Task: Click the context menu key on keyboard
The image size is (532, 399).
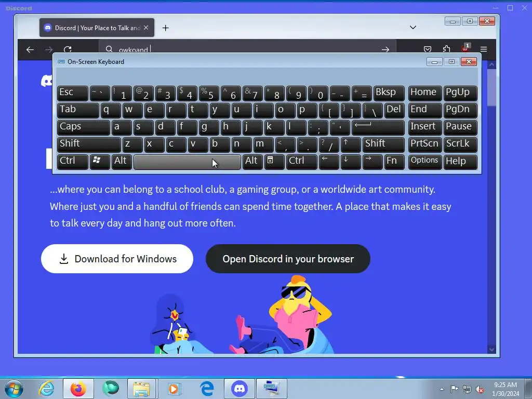Action: tap(274, 162)
